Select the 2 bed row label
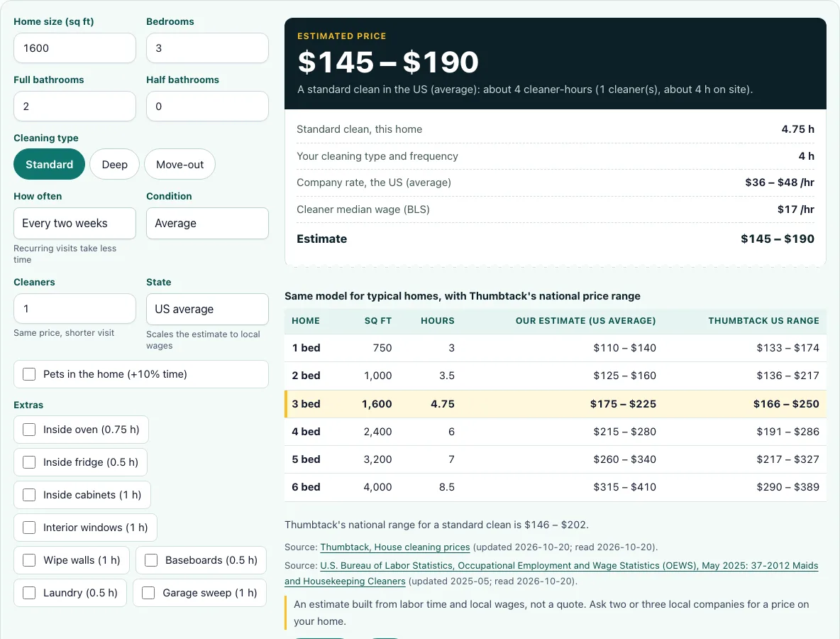This screenshot has width=840, height=639. point(306,376)
